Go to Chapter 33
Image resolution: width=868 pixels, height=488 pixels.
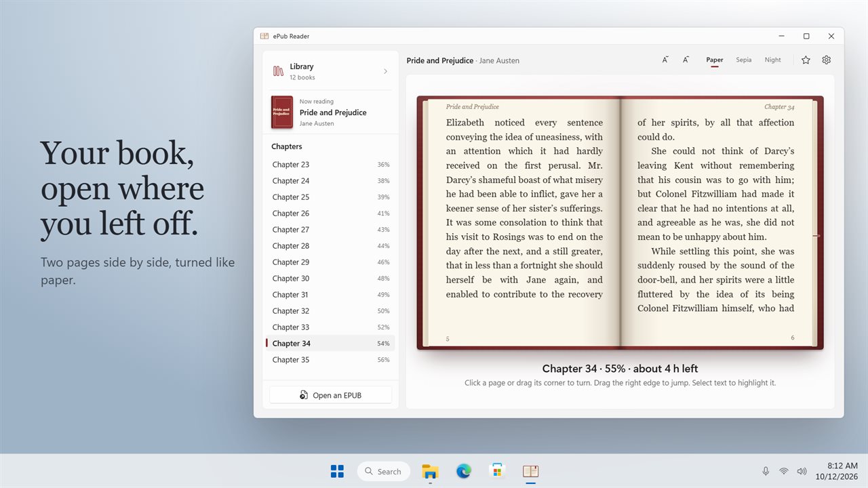pyautogui.click(x=330, y=327)
